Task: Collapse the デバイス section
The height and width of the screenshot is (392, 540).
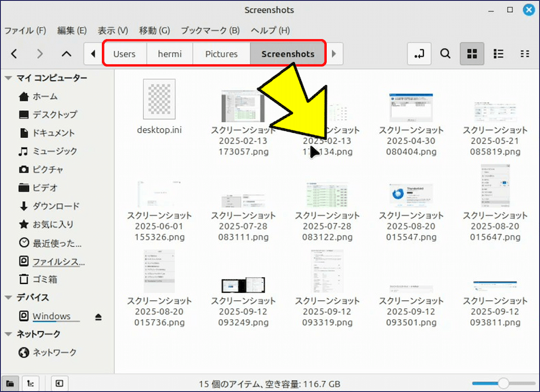Action: coord(9,298)
